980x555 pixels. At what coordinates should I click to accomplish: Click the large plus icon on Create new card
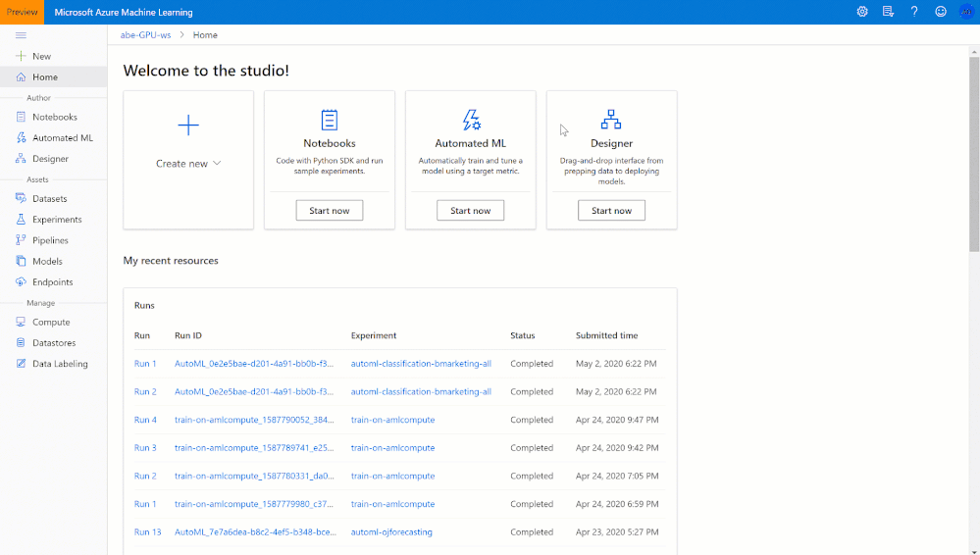(188, 125)
